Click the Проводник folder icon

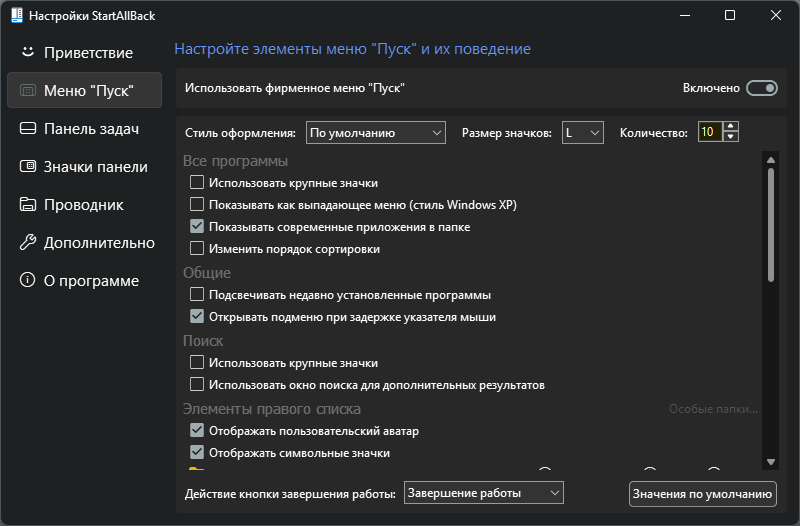coord(28,204)
